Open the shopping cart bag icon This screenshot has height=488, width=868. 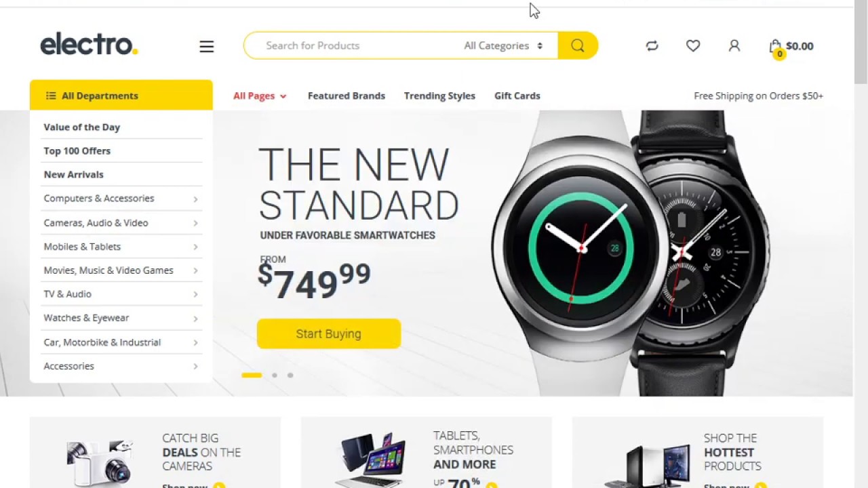[x=775, y=46]
